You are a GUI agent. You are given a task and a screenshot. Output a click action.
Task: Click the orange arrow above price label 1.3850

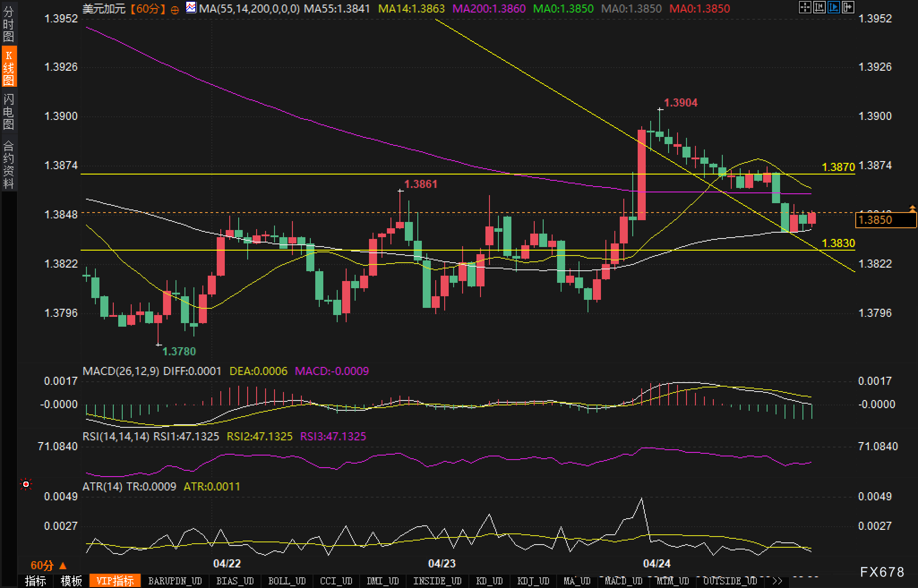pos(912,208)
